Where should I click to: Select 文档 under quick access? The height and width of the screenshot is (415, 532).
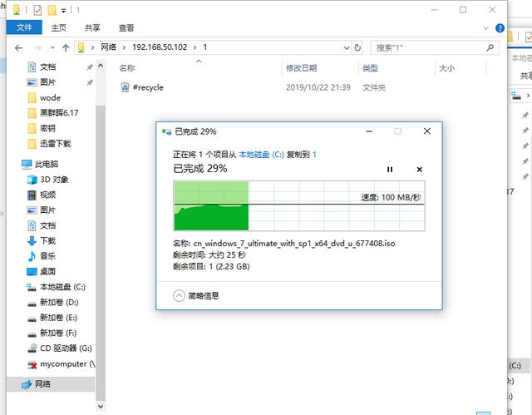point(47,67)
